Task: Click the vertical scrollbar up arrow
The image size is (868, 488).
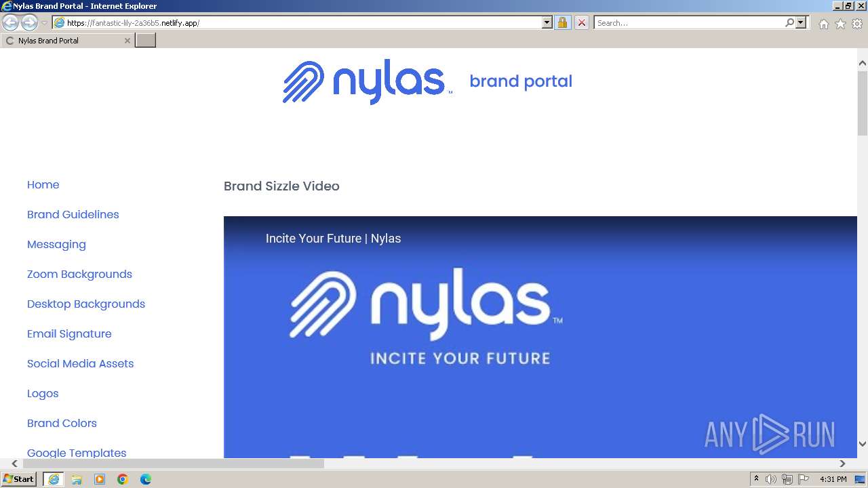Action: pos(863,63)
